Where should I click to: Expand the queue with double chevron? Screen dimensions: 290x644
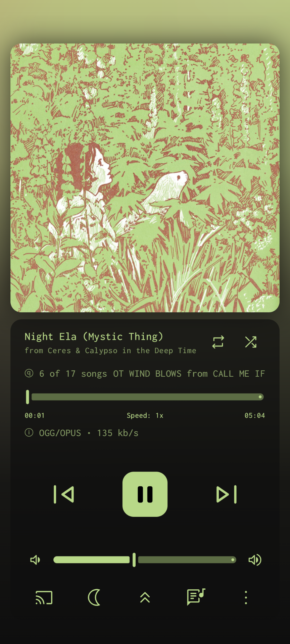click(x=145, y=598)
